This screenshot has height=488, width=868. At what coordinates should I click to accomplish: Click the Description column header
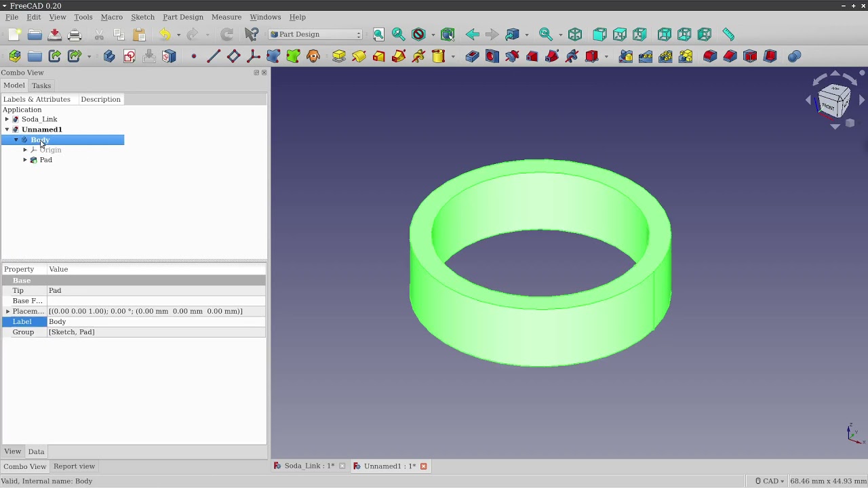coord(100,99)
